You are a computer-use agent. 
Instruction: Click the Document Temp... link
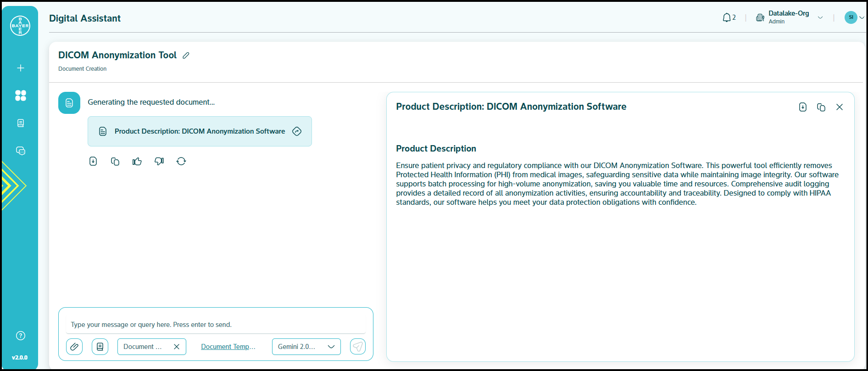(x=228, y=347)
